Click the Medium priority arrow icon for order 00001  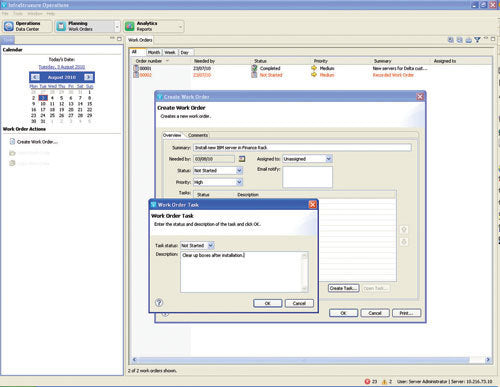(x=314, y=68)
